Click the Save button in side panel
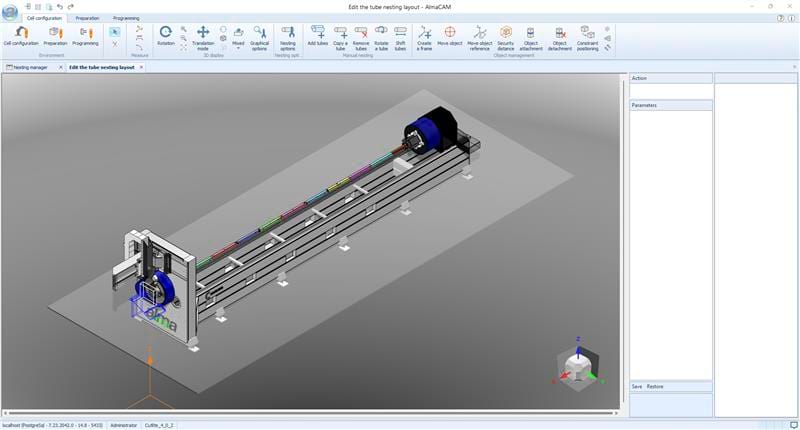Image resolution: width=800 pixels, height=430 pixels. click(x=637, y=386)
